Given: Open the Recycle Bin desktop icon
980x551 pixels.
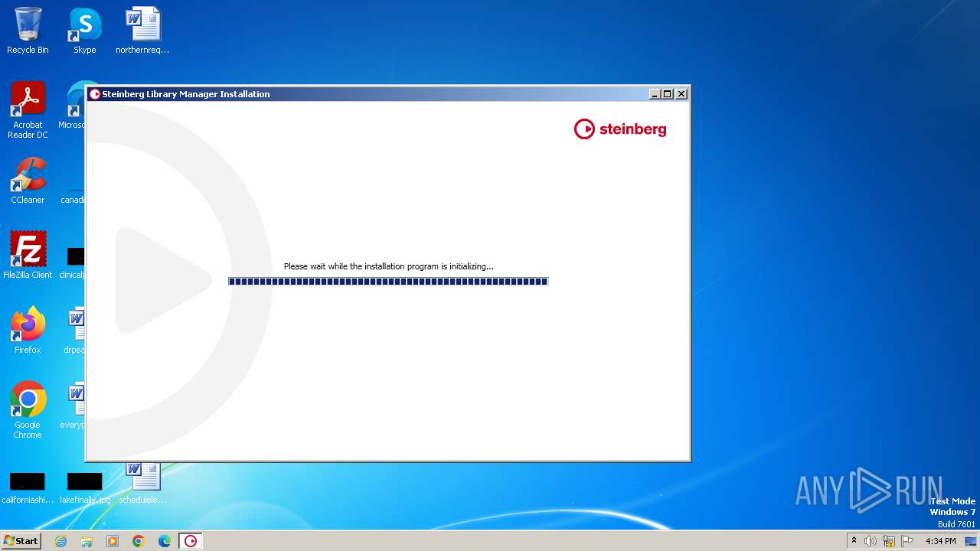Looking at the screenshot, I should 28,31.
